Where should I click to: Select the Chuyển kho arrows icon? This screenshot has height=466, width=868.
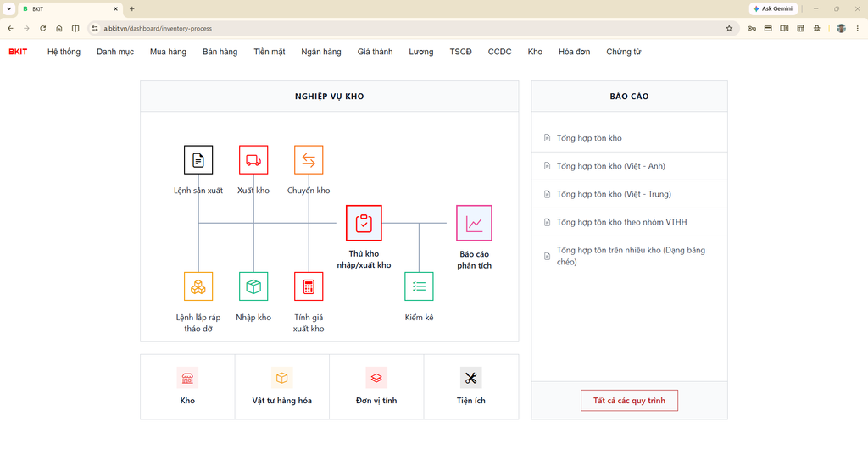click(309, 160)
